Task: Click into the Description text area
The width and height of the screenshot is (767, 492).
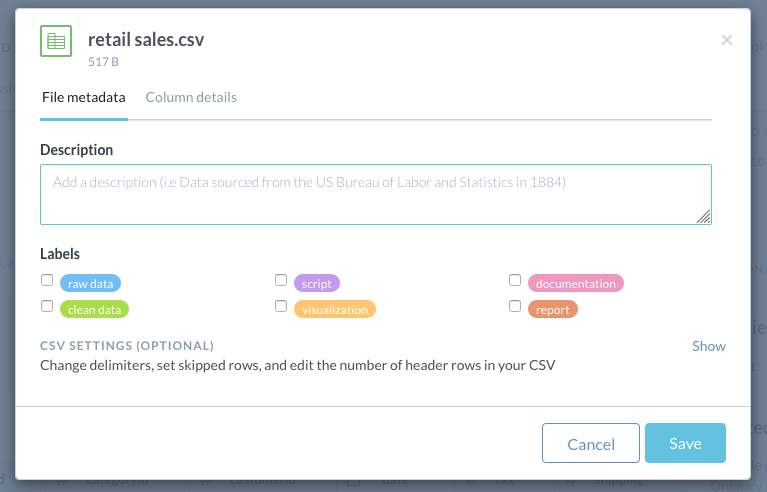Action: pyautogui.click(x=376, y=195)
